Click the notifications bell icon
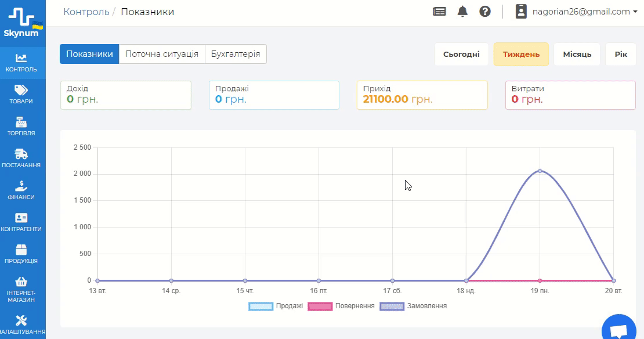 click(x=462, y=12)
